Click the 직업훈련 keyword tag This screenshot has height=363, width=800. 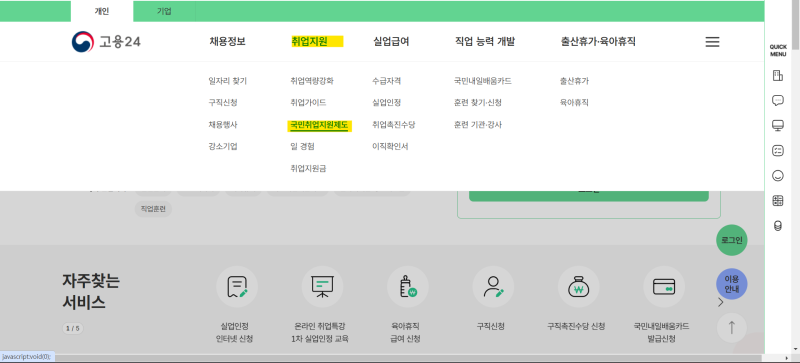tap(154, 209)
